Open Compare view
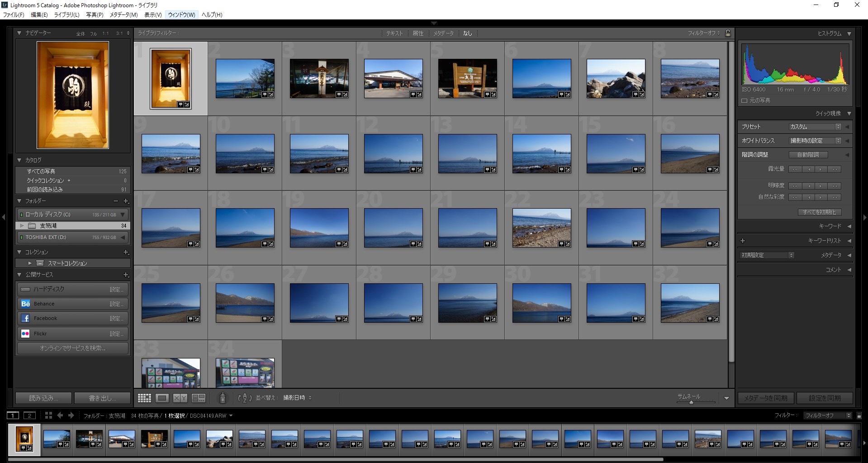 click(x=180, y=398)
